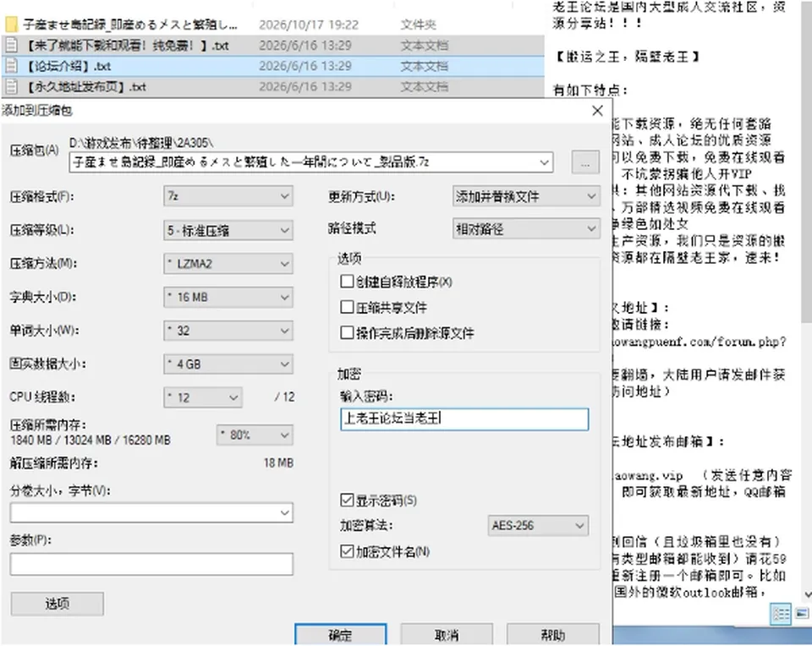The width and height of the screenshot is (812, 646).
Task: Open 固实数据大小 4 GB dropdown
Action: pos(228,364)
